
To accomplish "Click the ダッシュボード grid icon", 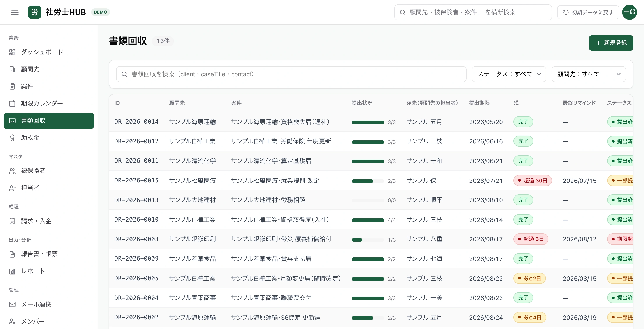I will (12, 52).
